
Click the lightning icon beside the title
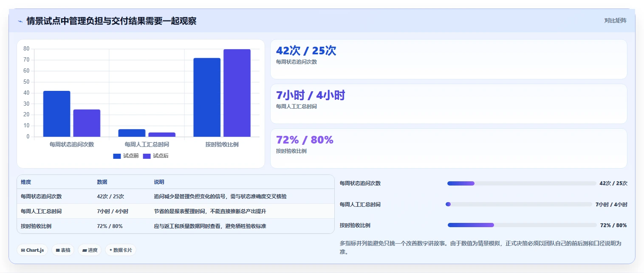point(20,21)
